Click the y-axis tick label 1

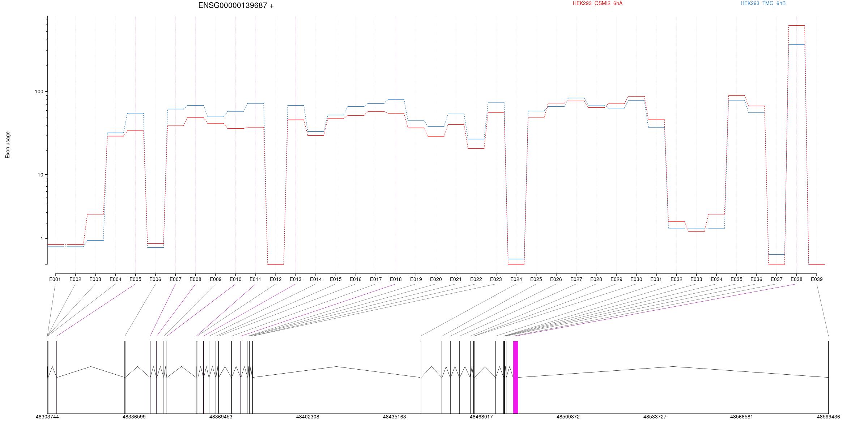click(42, 238)
